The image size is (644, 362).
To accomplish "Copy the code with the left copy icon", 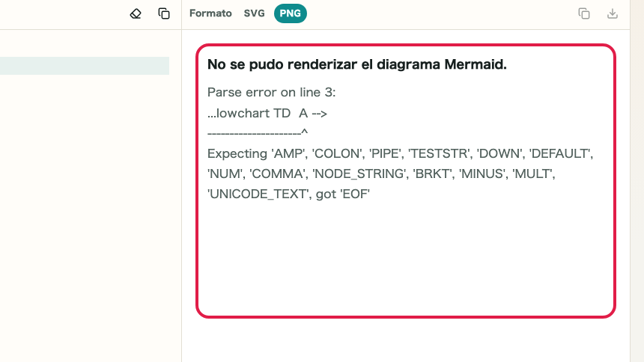I will [x=164, y=13].
